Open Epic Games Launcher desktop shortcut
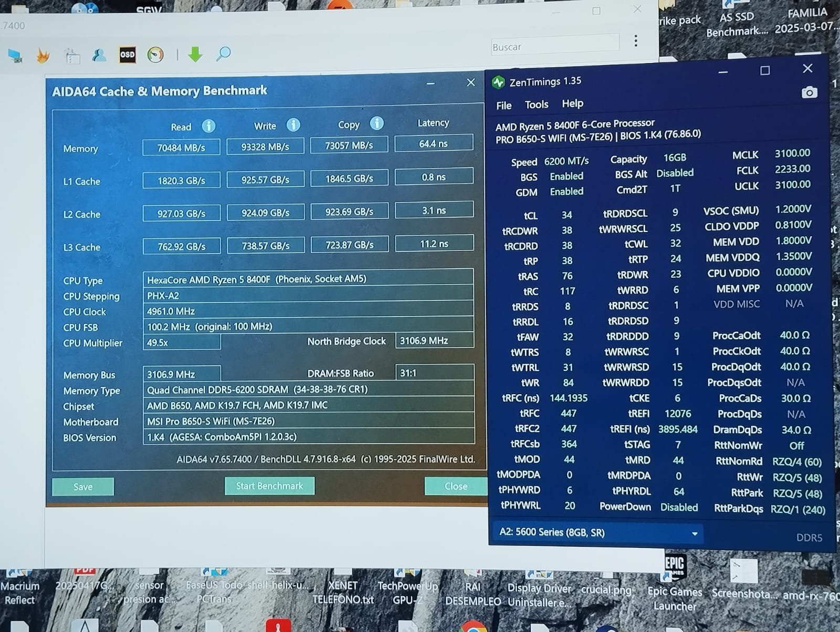 [x=675, y=582]
